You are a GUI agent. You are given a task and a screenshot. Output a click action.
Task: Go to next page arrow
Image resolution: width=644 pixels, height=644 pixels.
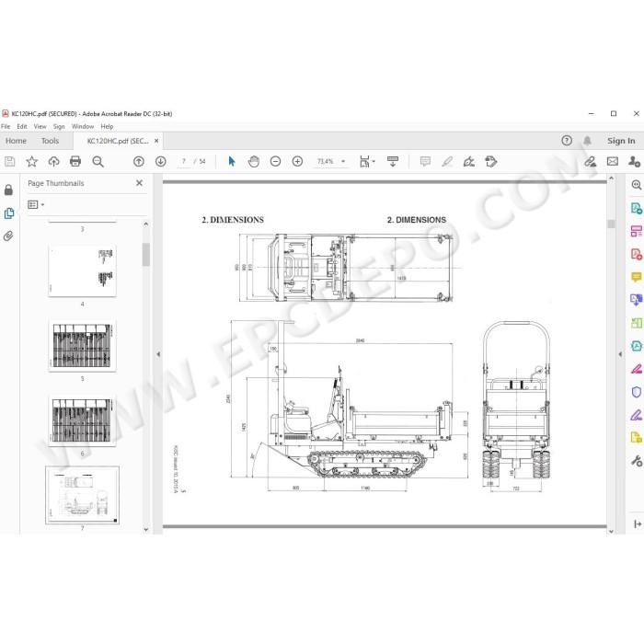click(161, 161)
